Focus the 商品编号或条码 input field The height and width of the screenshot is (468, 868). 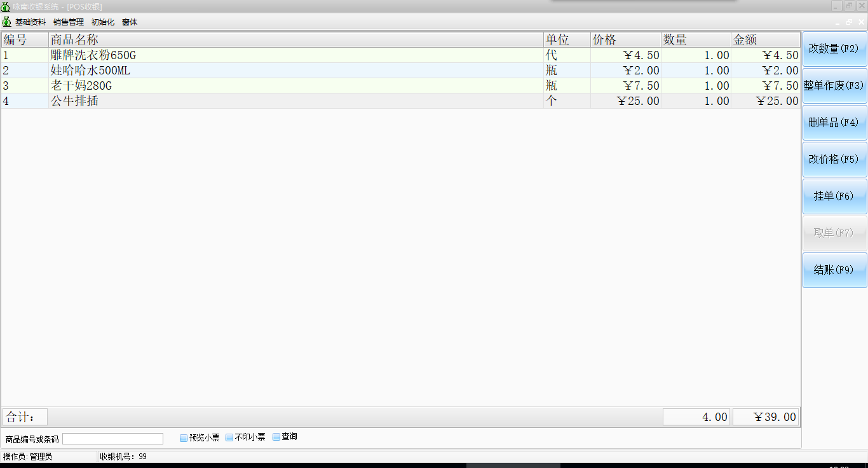click(112, 439)
